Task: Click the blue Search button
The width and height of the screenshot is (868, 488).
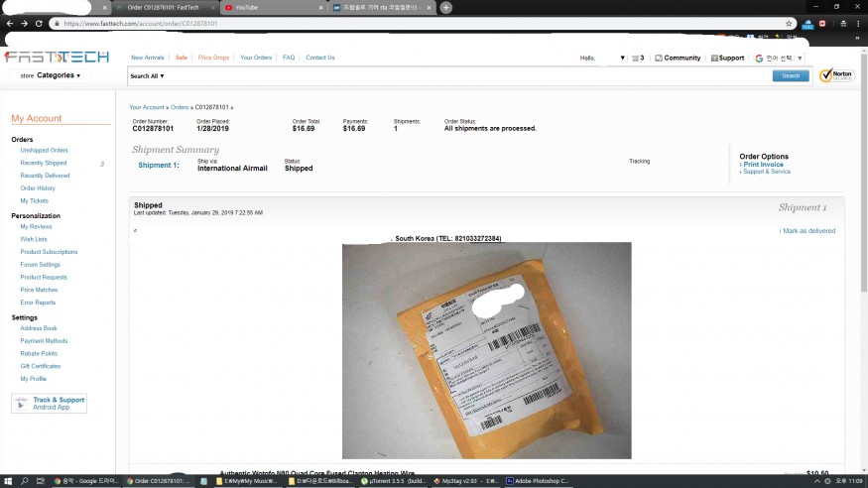Action: pos(791,75)
